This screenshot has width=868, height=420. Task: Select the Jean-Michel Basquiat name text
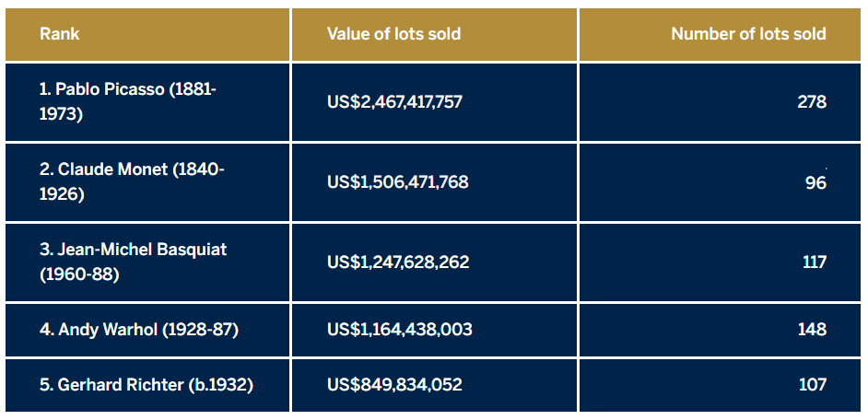point(133,250)
